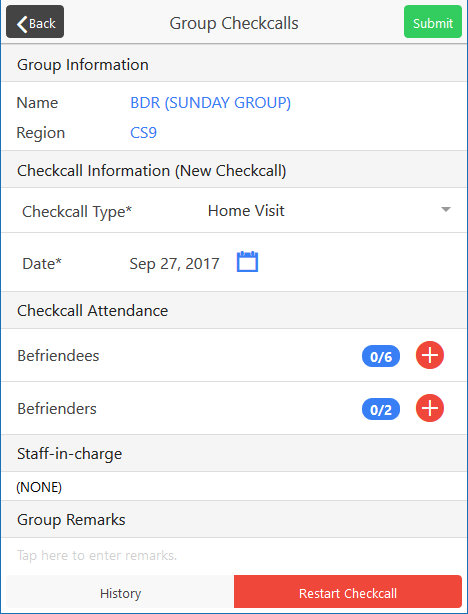Screen dimensions: 468x614
Task: Expand the Checkcall Type dropdown arrow
Action: tap(446, 210)
